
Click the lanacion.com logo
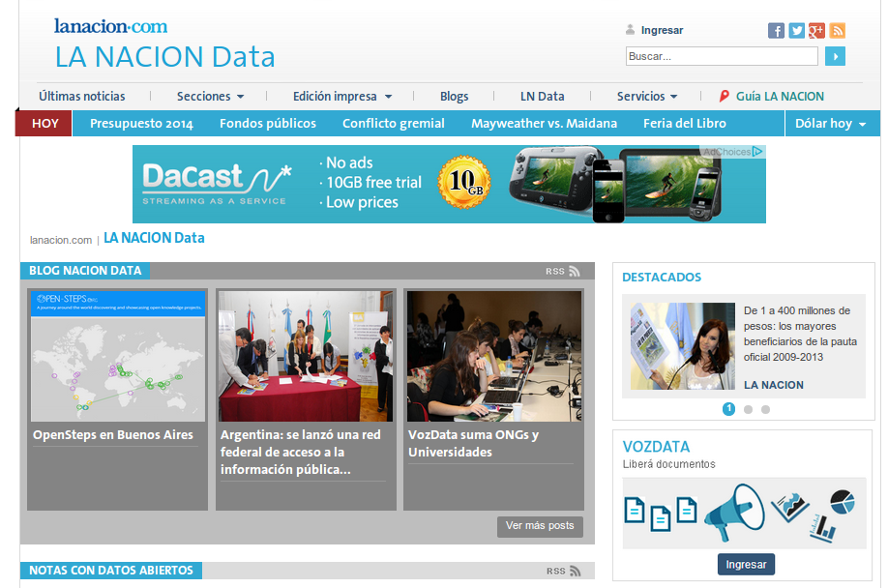coord(111,27)
